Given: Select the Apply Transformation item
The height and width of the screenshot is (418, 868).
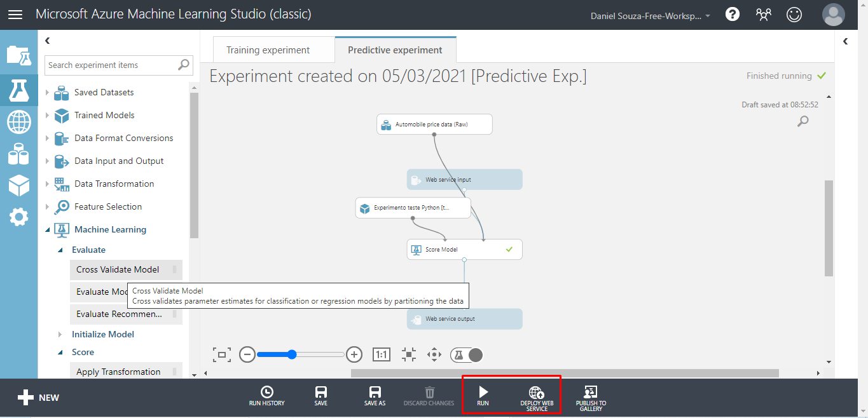Looking at the screenshot, I should coord(126,372).
